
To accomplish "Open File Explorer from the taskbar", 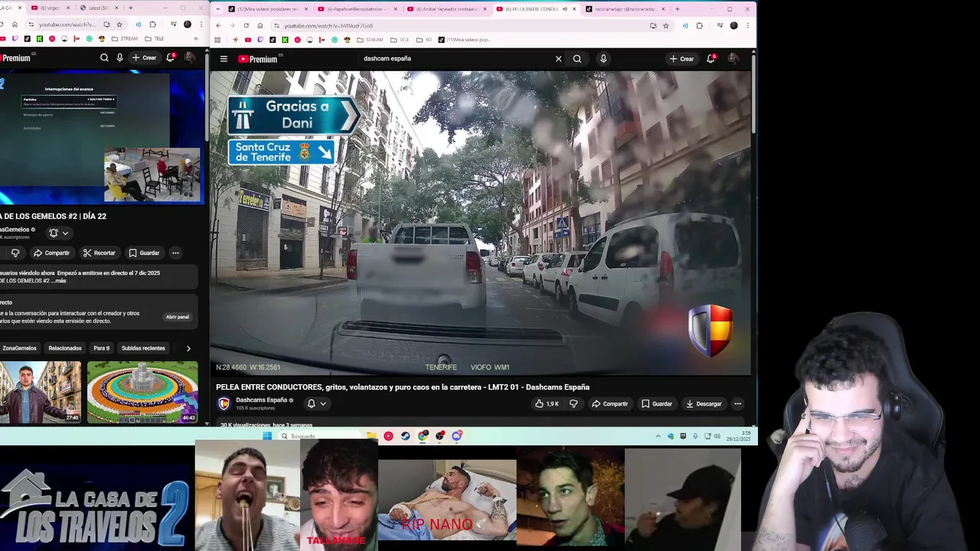I will 371,436.
